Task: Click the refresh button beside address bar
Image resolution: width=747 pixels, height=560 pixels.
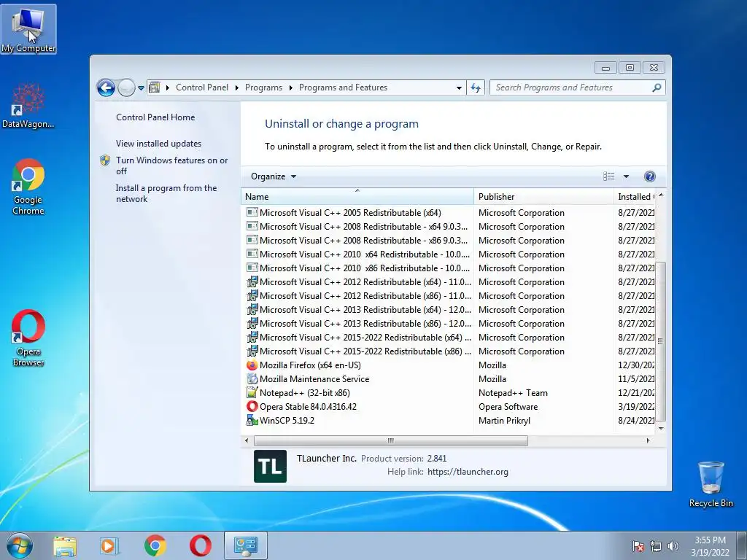Action: 476,87
